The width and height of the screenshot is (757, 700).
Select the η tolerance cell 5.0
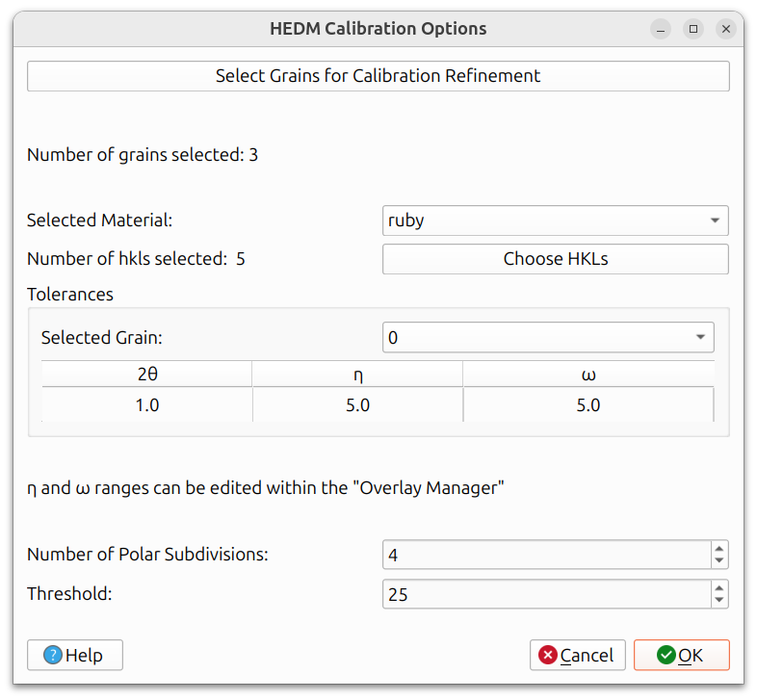pyautogui.click(x=357, y=405)
